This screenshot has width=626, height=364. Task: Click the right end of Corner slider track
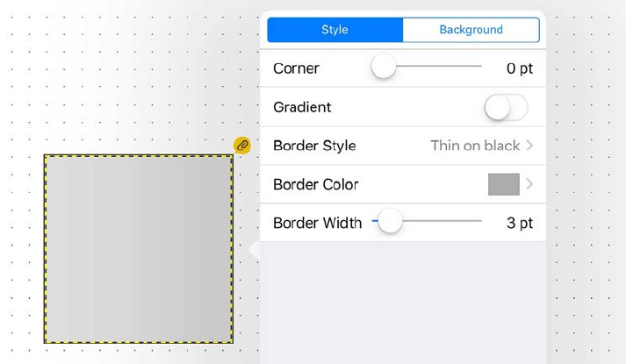tap(478, 67)
